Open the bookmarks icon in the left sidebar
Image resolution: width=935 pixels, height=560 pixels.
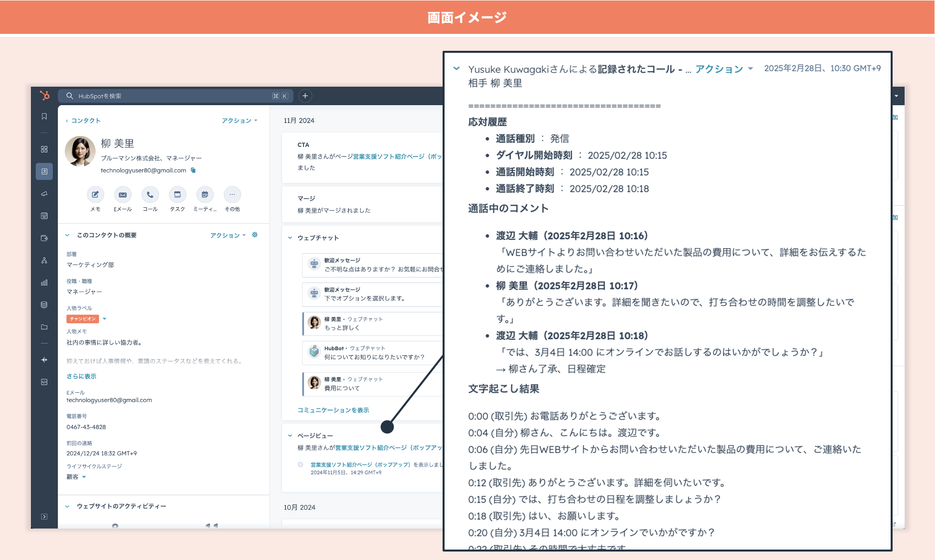[44, 116]
